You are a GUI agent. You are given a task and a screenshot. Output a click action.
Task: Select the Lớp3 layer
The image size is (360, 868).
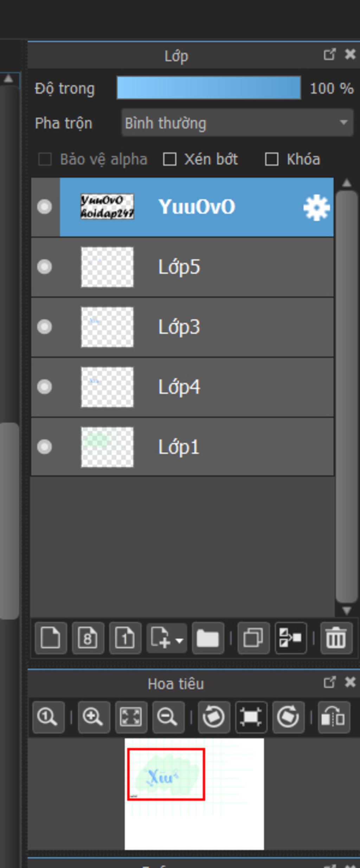pos(211,327)
